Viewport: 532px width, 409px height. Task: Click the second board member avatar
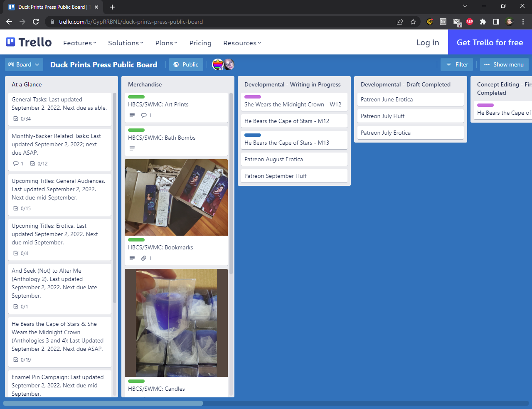point(229,64)
